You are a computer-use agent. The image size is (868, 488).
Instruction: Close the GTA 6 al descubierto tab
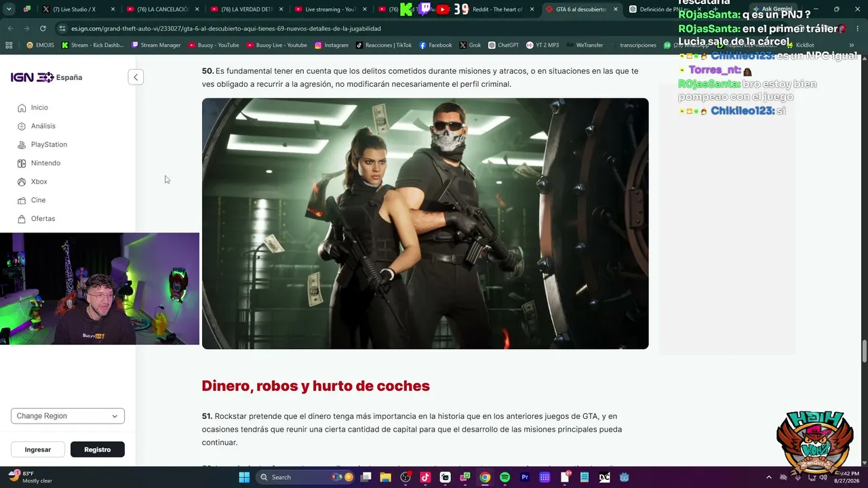point(616,9)
